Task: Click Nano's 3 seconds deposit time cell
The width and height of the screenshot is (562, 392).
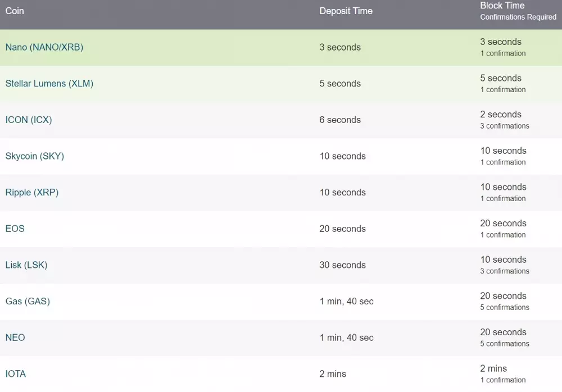Action: 340,47
